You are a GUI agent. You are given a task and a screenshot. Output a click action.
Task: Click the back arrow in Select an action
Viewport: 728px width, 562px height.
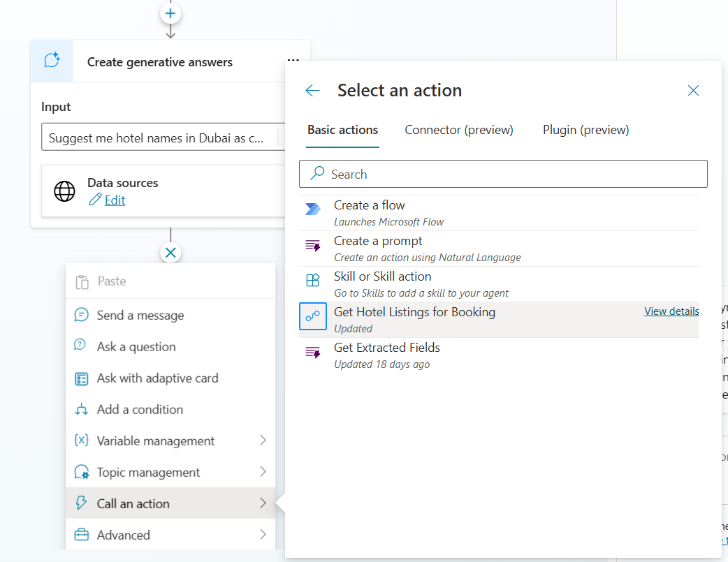[x=312, y=91]
